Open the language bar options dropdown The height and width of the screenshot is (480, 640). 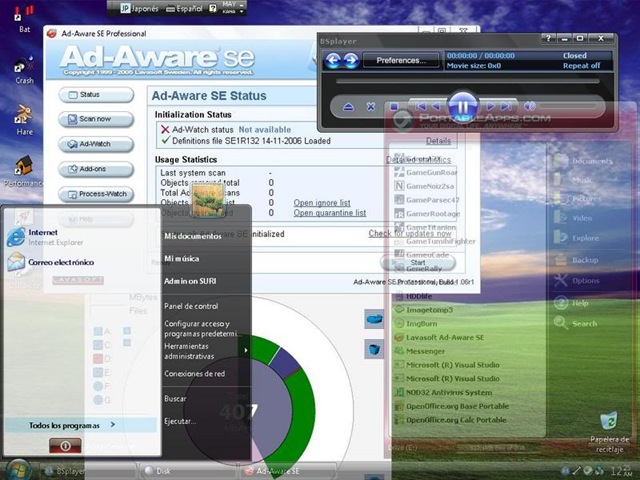241,11
